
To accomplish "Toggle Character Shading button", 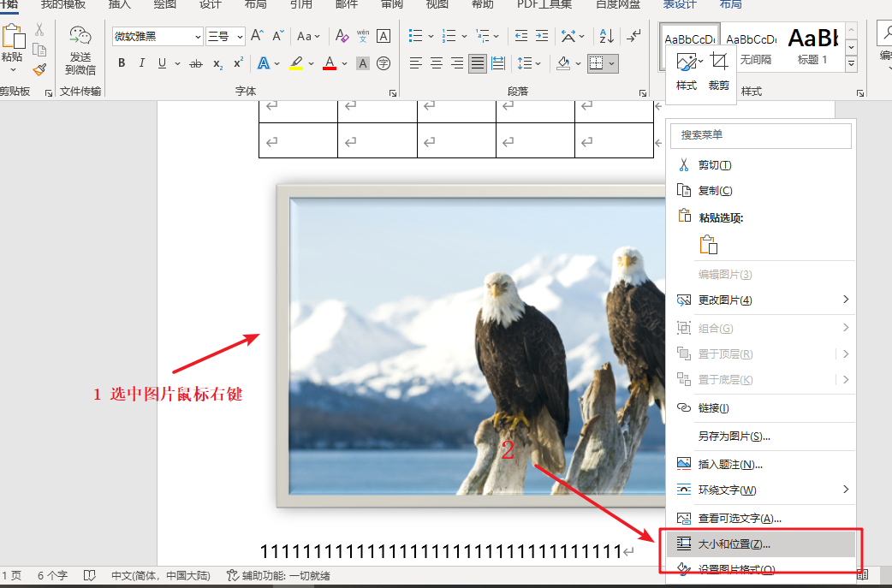I will (363, 63).
